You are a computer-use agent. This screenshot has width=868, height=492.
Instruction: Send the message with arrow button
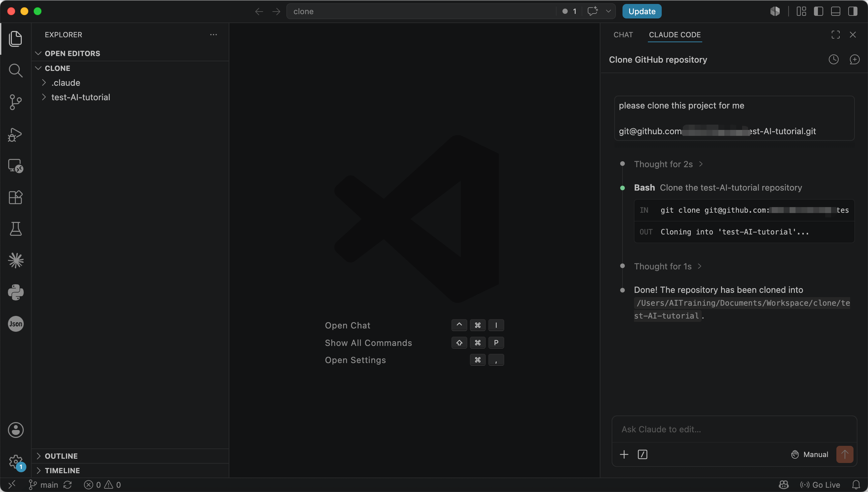coord(845,454)
